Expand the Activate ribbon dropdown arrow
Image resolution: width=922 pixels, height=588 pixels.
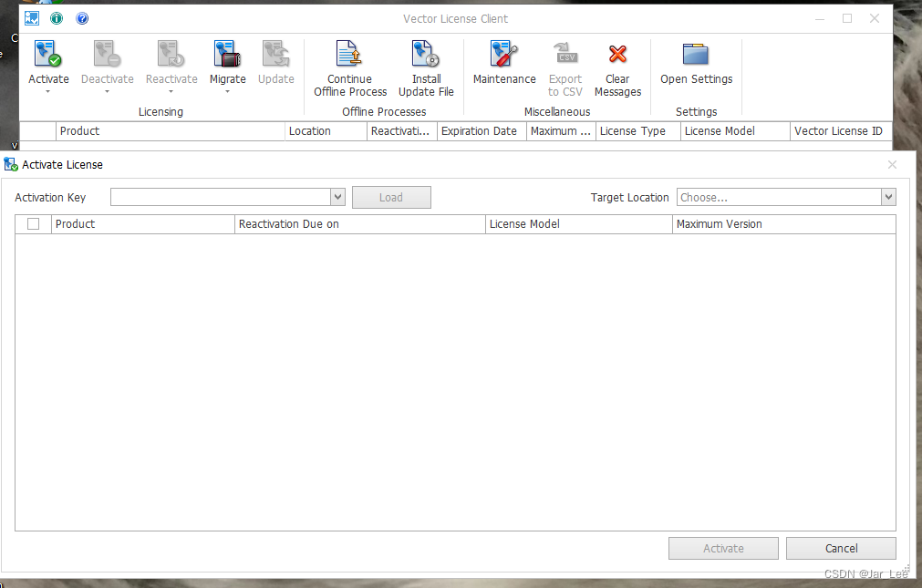[48, 92]
